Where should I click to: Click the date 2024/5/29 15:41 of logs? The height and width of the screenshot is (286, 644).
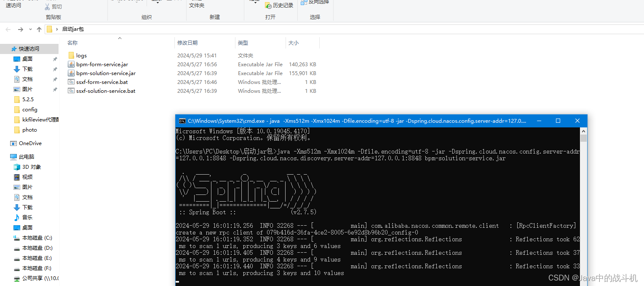(197, 56)
